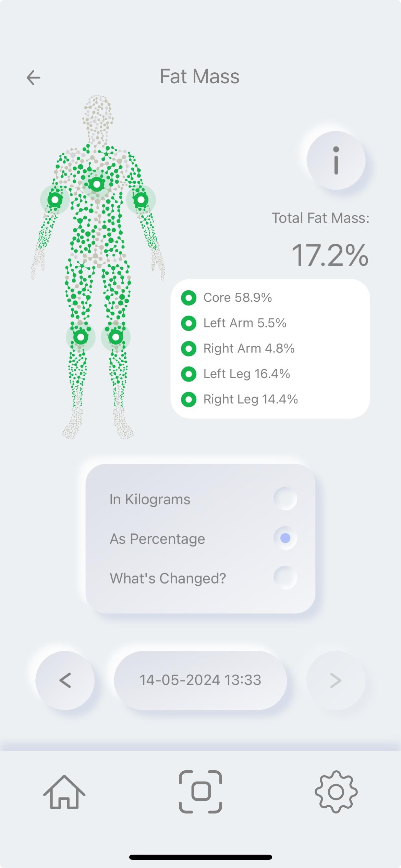Tap the core marker on body figure

97,185
